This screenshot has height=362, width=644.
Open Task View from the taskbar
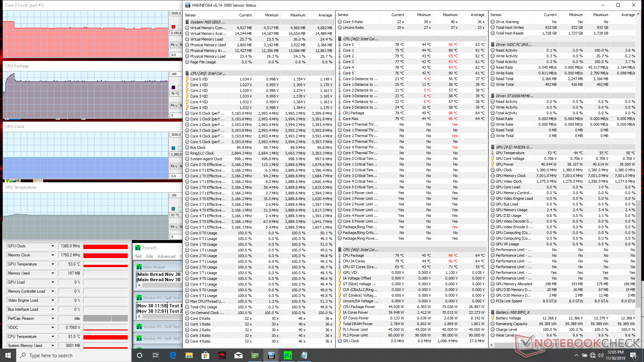click(156, 355)
